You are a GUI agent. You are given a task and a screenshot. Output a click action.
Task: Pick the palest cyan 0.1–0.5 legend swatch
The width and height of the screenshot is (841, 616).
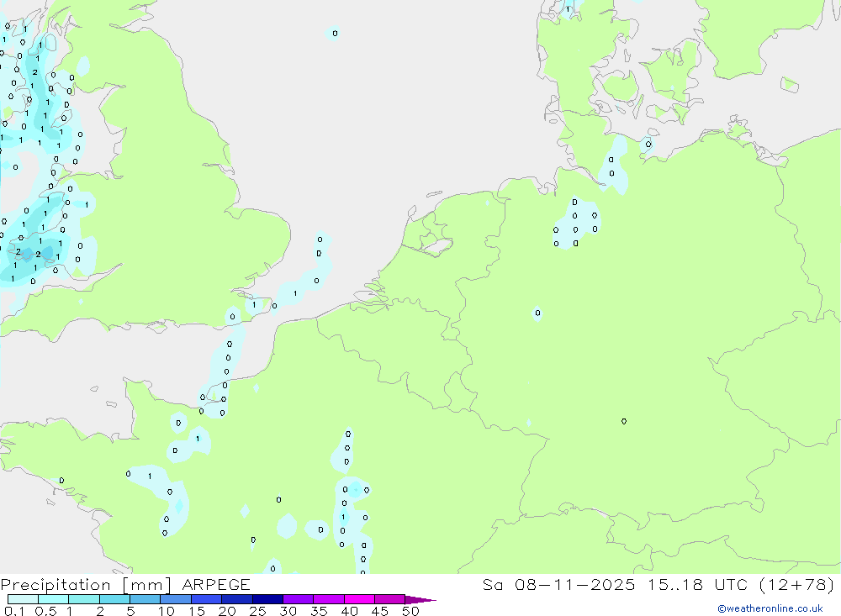23,599
